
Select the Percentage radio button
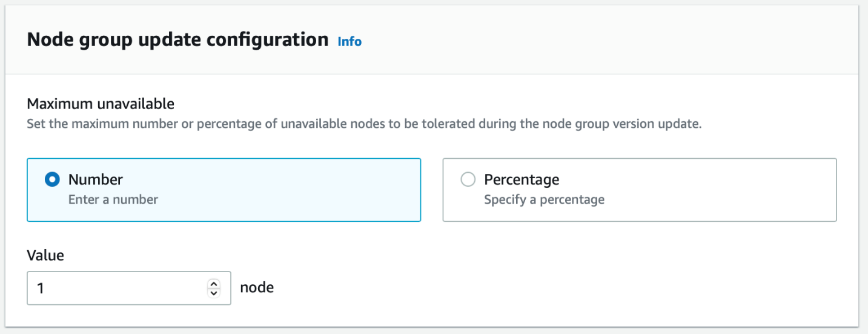tap(468, 179)
